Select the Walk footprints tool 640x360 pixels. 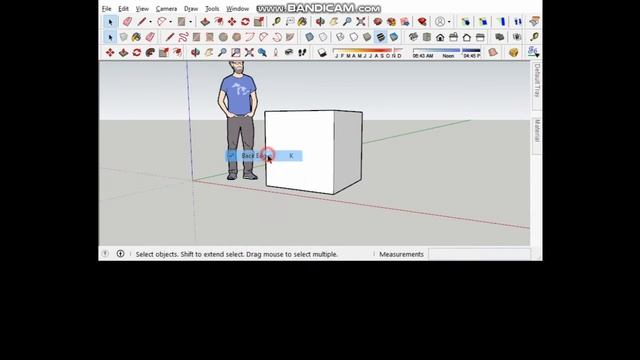tap(302, 53)
